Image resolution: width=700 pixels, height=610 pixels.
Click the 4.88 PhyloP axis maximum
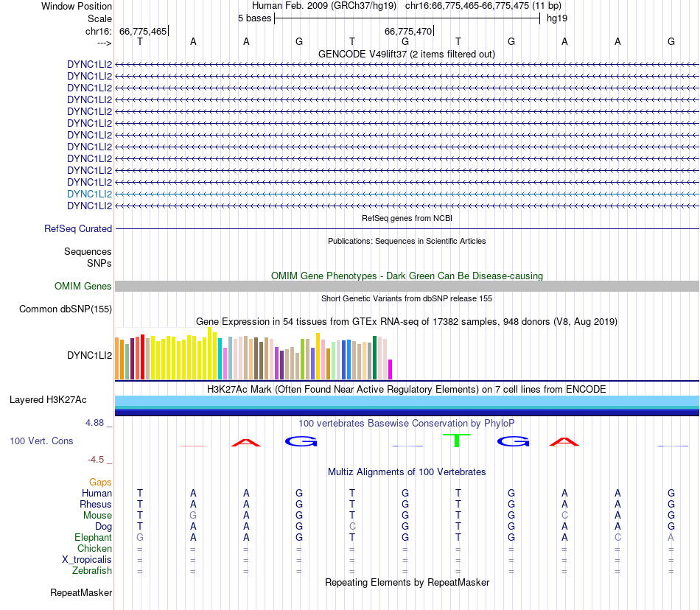(94, 423)
